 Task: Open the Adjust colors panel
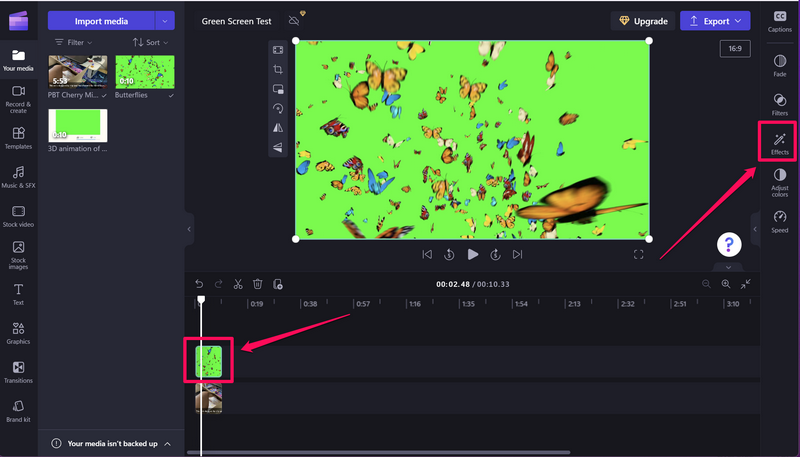click(x=779, y=181)
